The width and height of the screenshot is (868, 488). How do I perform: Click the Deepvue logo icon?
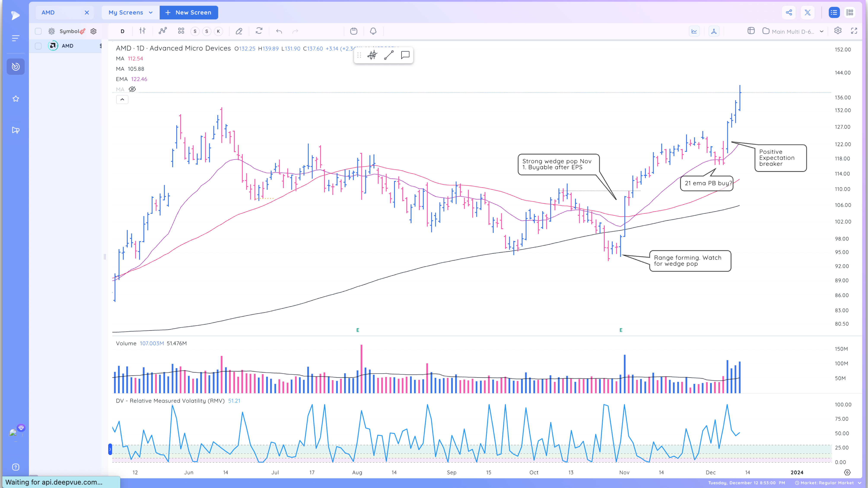click(15, 15)
